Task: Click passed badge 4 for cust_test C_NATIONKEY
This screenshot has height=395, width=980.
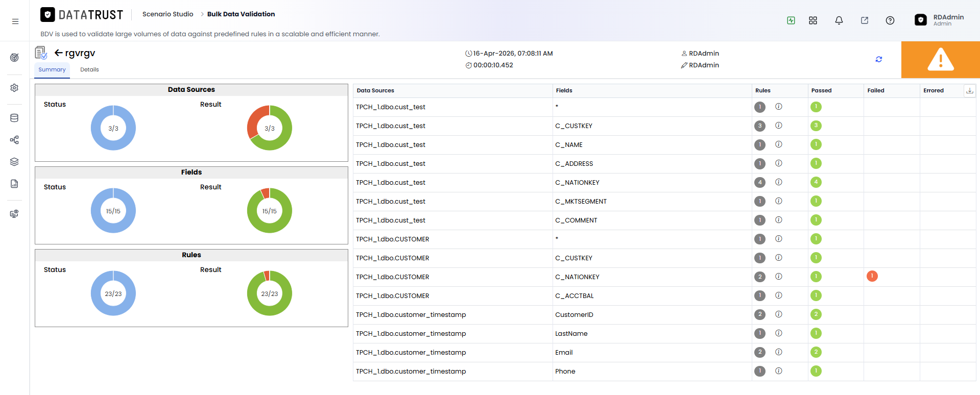Action: [816, 182]
